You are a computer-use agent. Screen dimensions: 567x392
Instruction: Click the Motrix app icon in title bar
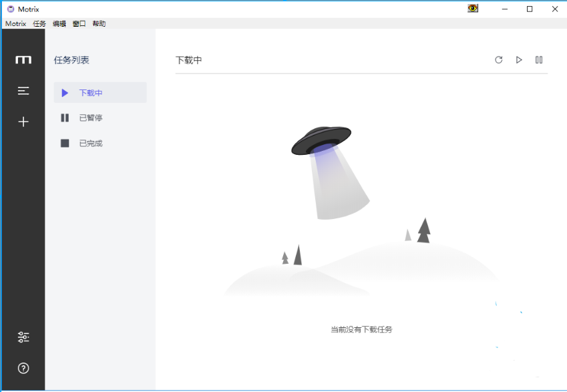pos(11,9)
